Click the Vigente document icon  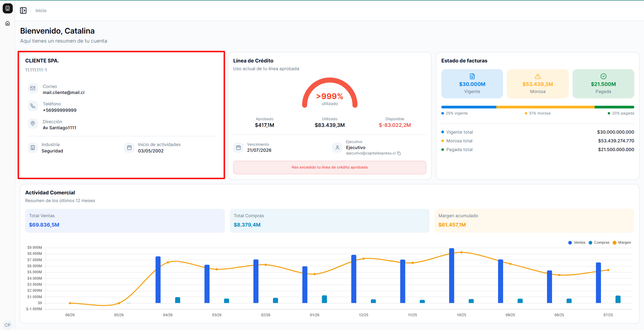tap(472, 76)
